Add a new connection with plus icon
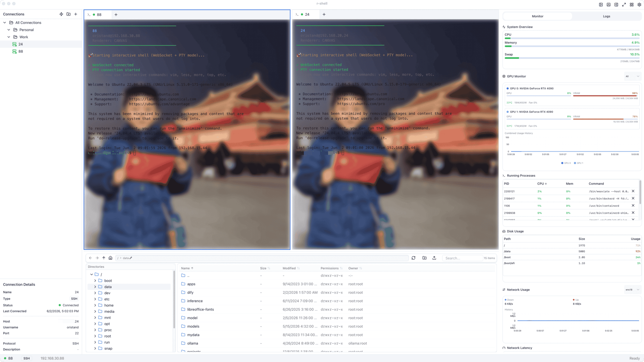The height and width of the screenshot is (362, 644). [76, 14]
